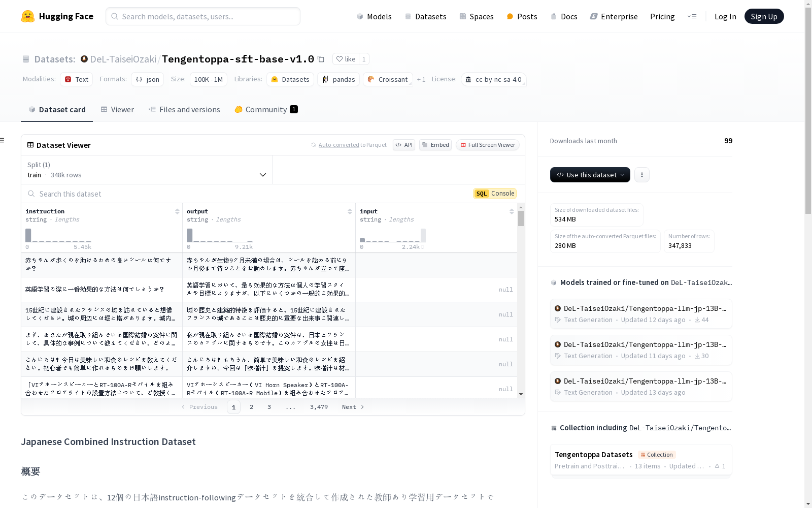812x508 pixels.
Task: Go to Datasets in top navigation
Action: (x=425, y=16)
